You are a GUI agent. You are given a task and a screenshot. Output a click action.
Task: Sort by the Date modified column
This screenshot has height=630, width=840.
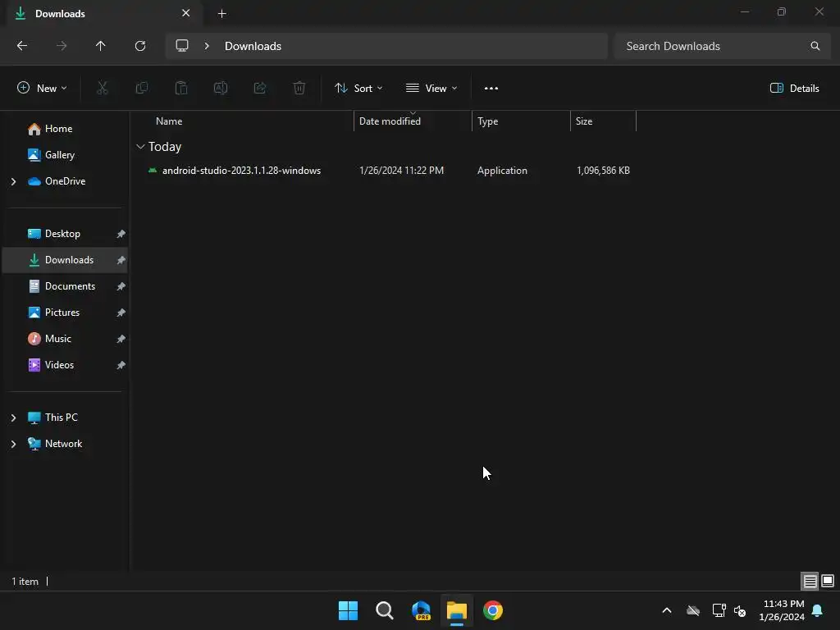[x=390, y=121]
